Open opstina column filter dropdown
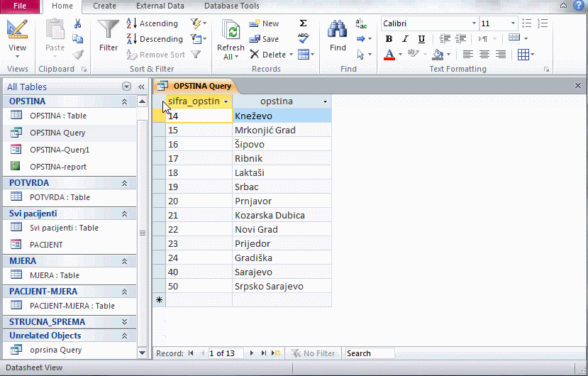588x376 pixels. [325, 101]
